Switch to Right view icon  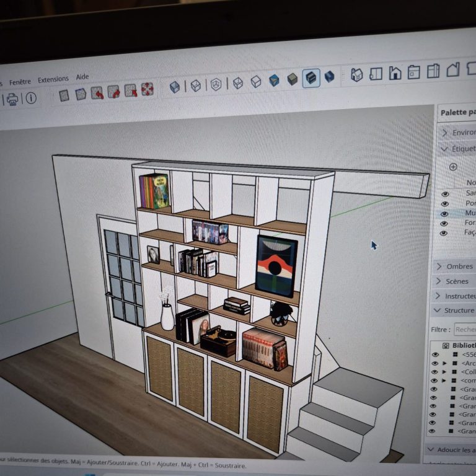(414, 72)
